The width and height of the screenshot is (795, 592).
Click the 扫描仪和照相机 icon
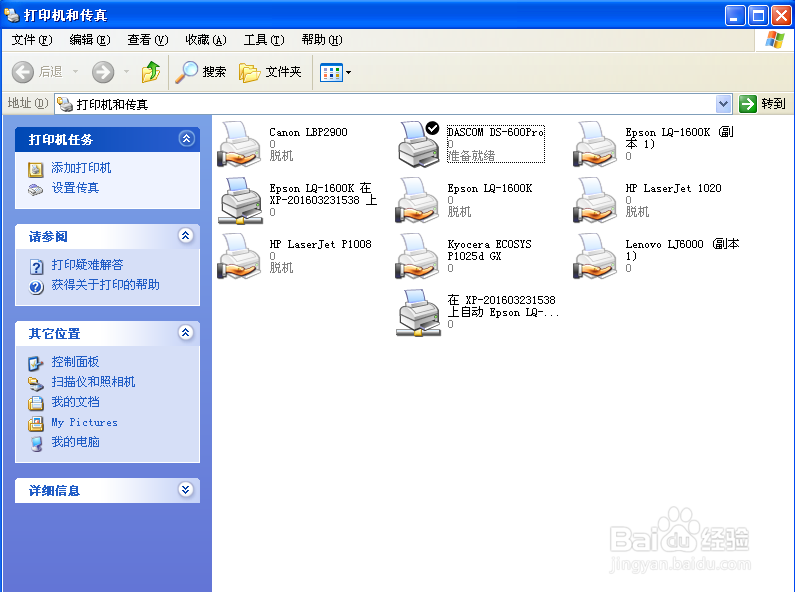35,383
